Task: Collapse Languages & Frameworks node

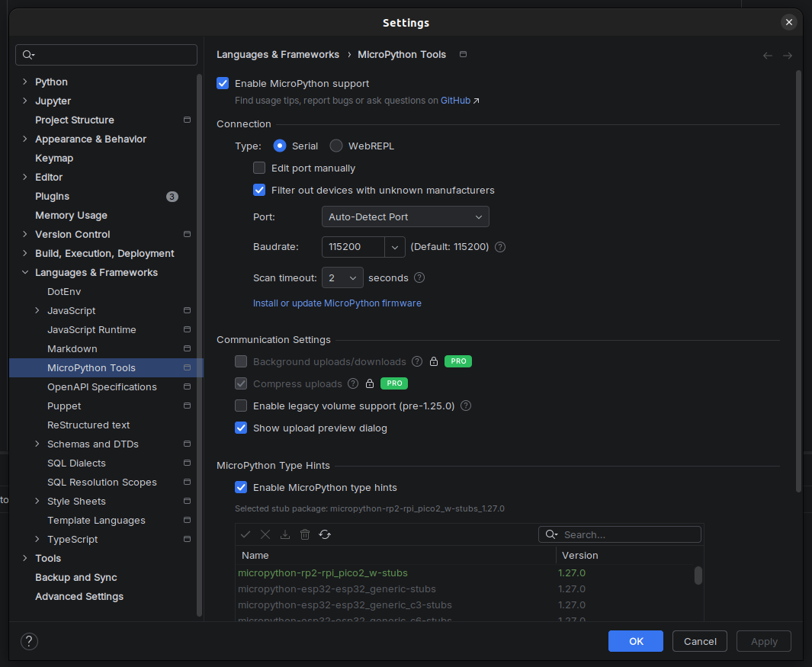Action: click(x=25, y=272)
